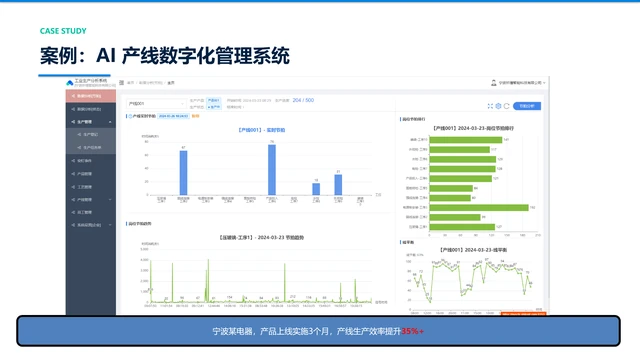Toggle the sidebar collapse icon beside the breadcrumb

121,82
